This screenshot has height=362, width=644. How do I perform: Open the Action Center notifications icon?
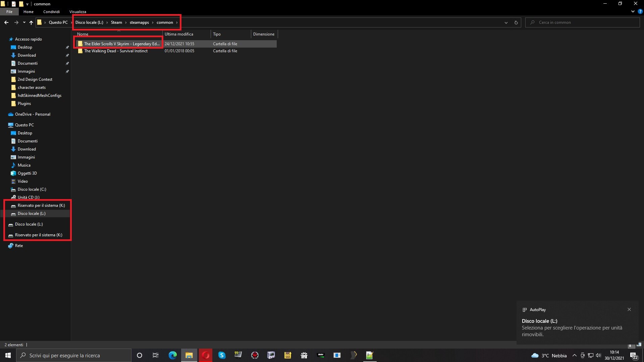click(x=634, y=356)
